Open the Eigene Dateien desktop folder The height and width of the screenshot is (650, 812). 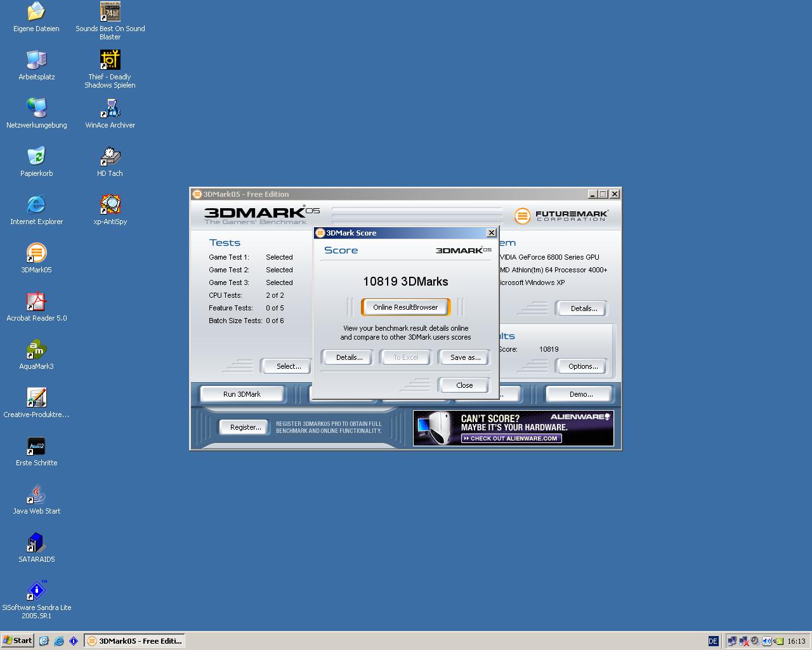coord(36,17)
